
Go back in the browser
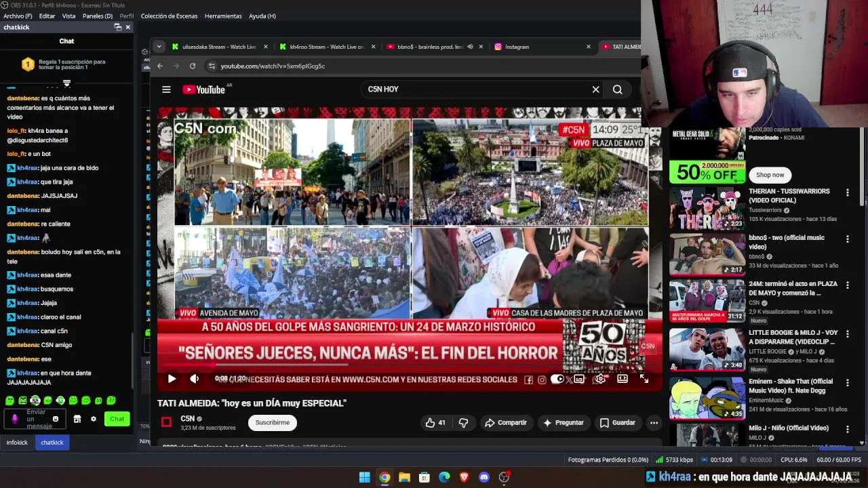click(x=160, y=66)
